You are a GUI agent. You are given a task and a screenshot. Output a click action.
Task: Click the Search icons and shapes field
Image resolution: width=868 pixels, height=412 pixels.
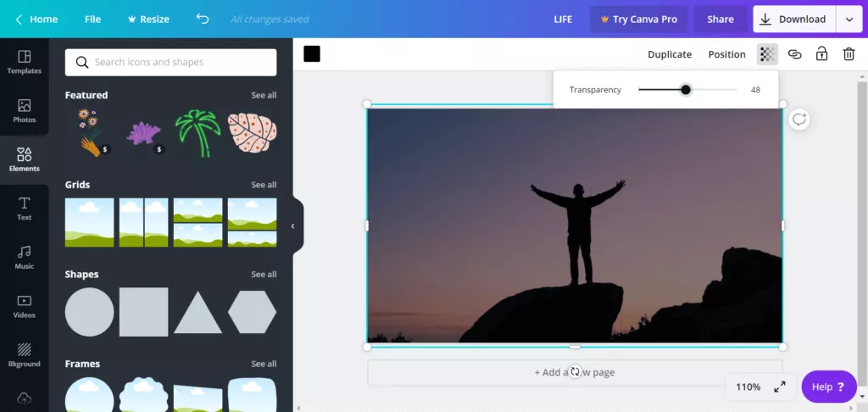[x=171, y=62]
